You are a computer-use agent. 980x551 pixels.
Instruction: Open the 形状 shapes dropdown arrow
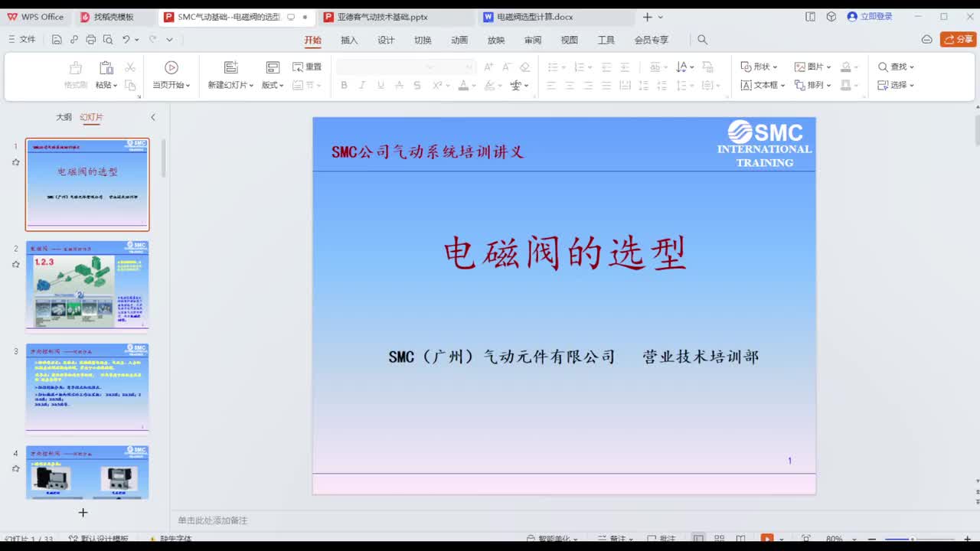click(775, 67)
